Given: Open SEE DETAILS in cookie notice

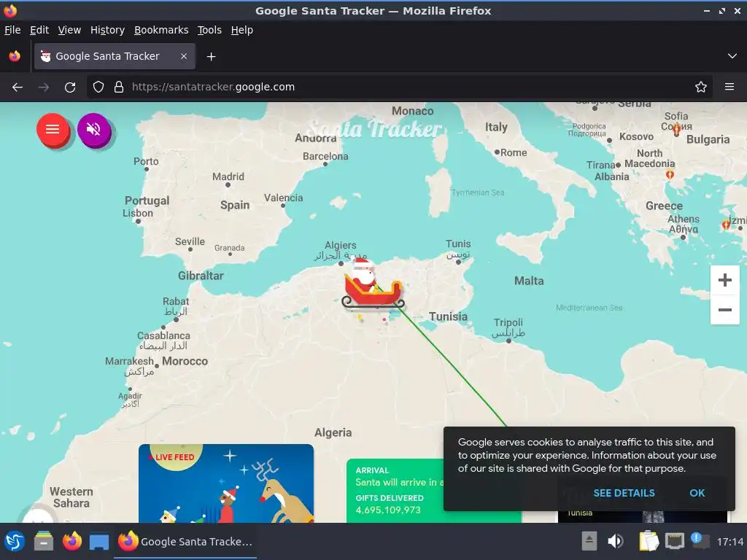Looking at the screenshot, I should [624, 493].
